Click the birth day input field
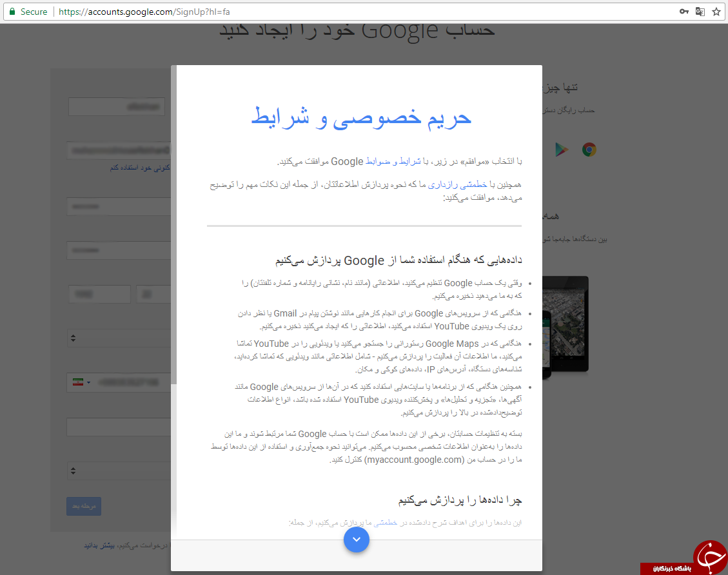The width and height of the screenshot is (728, 575). coord(153,294)
